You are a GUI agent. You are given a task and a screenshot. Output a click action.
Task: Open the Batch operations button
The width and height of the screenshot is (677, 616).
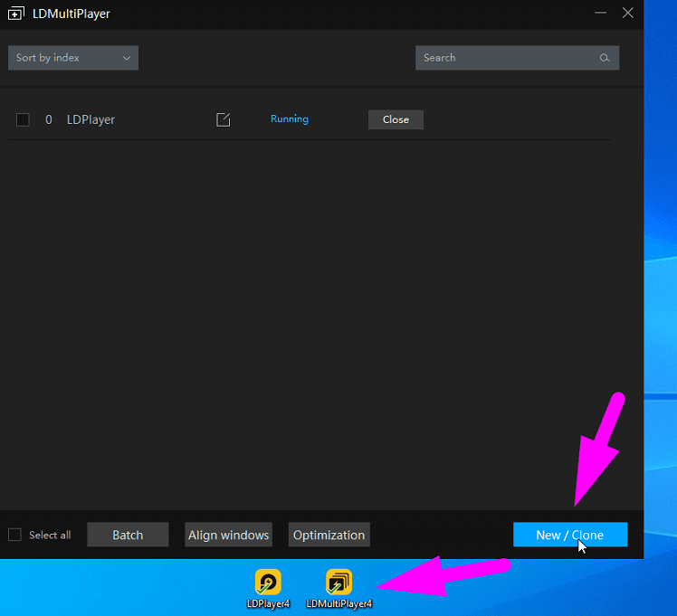[128, 535]
